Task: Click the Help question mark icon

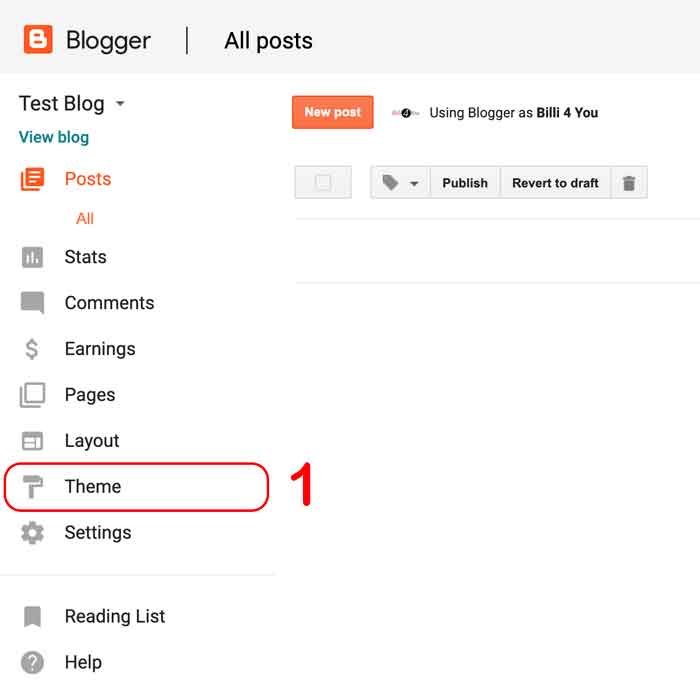Action: (x=33, y=662)
